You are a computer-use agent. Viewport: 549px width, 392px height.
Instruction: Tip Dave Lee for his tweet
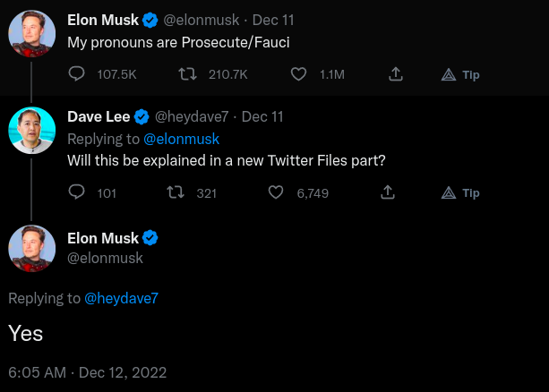coord(461,192)
